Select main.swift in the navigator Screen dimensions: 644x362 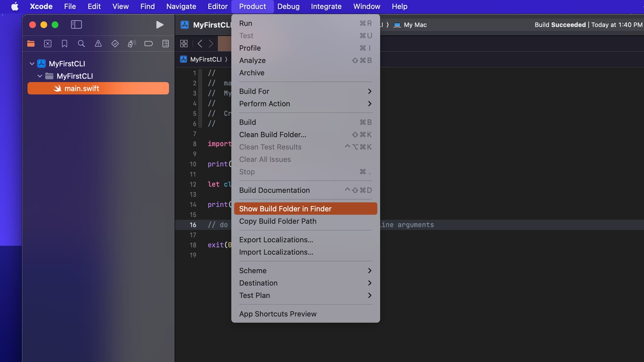[98, 88]
